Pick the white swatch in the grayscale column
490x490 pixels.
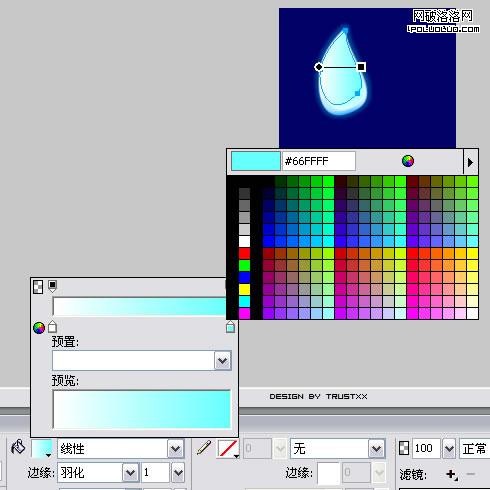click(244, 241)
